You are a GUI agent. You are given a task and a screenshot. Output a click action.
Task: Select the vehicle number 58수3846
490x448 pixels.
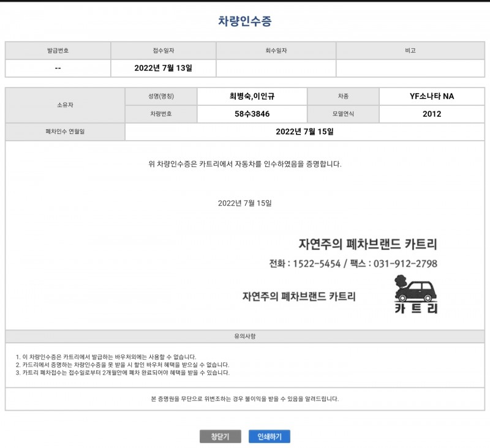coord(252,114)
